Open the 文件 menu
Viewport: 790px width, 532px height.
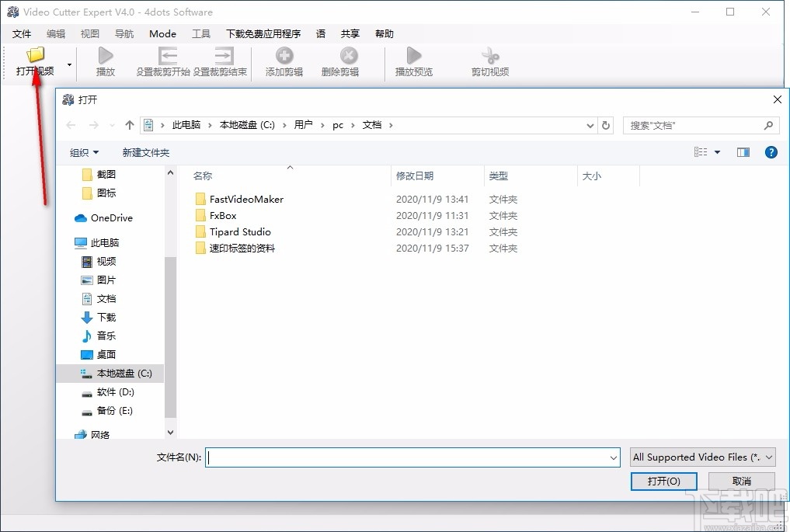(22, 33)
